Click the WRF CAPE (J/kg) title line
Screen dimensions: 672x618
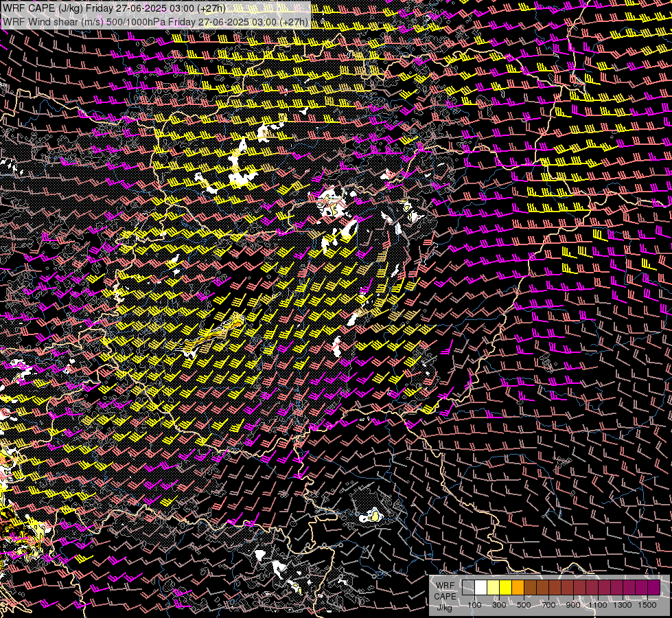coord(114,8)
